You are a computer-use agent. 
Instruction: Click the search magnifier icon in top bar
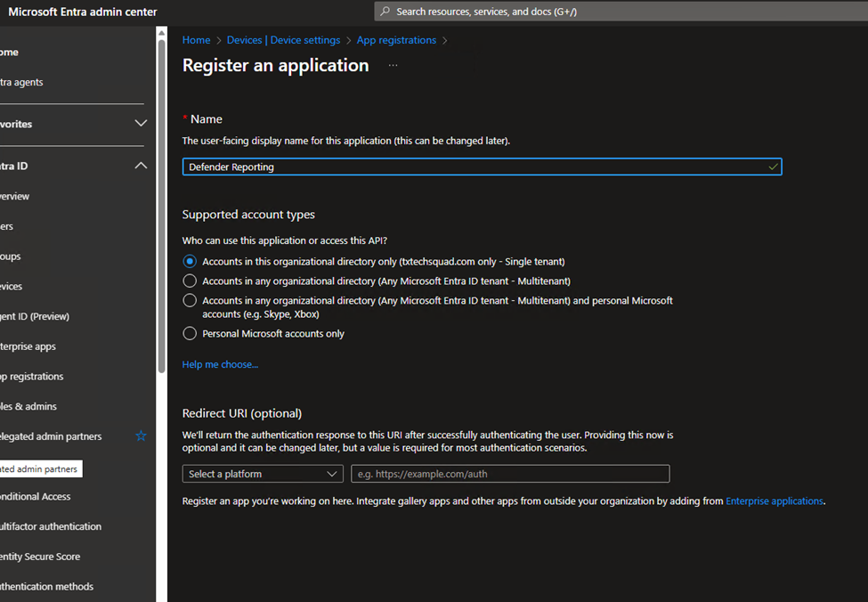(x=385, y=12)
